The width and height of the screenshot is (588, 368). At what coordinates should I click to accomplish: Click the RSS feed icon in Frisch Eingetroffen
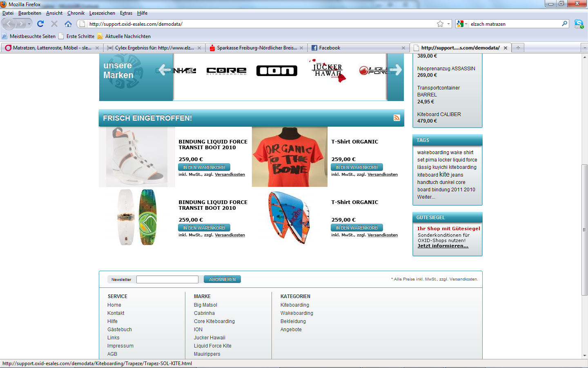pos(396,118)
